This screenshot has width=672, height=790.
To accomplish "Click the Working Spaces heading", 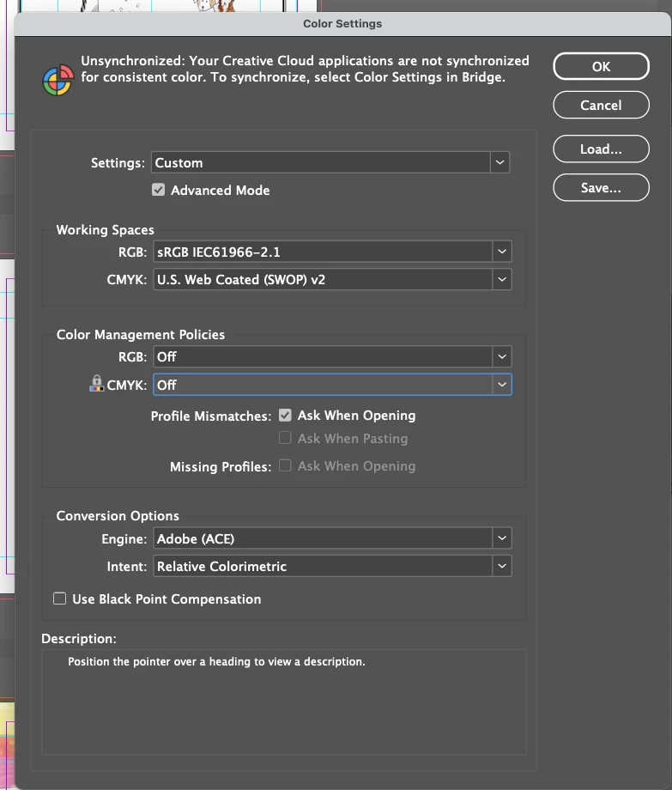I will click(x=106, y=230).
